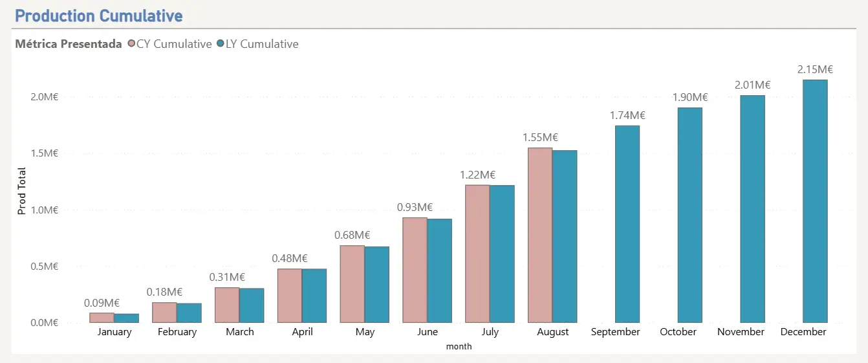Select the July CY Cumulative bar
Image resolution: width=868 pixels, height=363 pixels.
(x=477, y=254)
